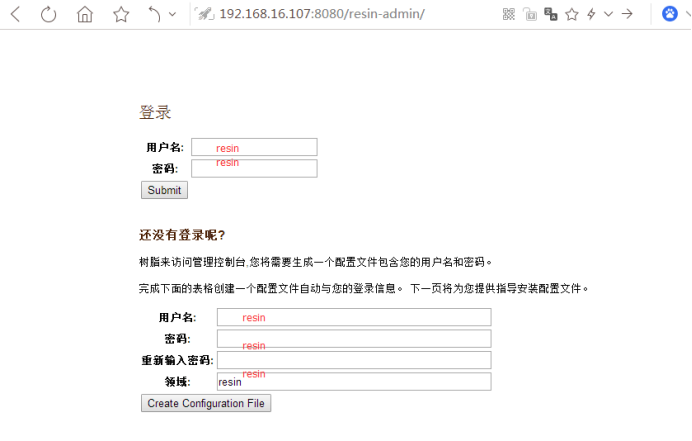This screenshot has height=441, width=692.
Task: Reload the page with the refresh icon
Action: click(49, 14)
